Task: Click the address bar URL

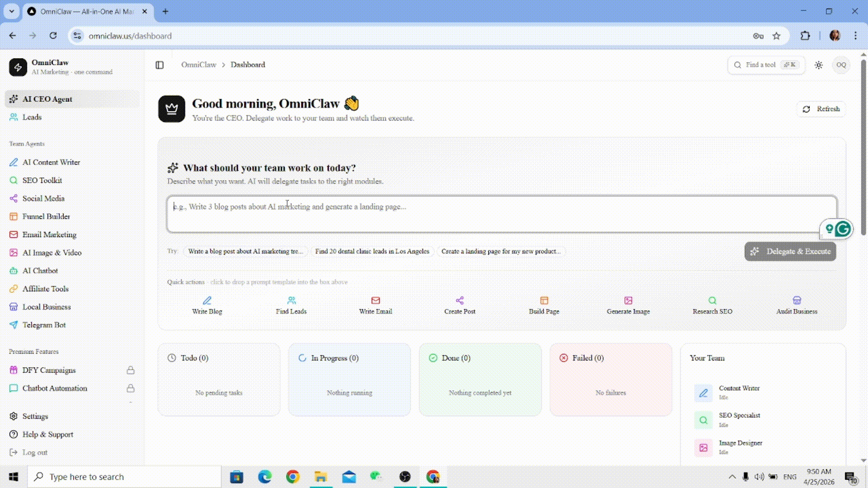Action: click(x=130, y=36)
